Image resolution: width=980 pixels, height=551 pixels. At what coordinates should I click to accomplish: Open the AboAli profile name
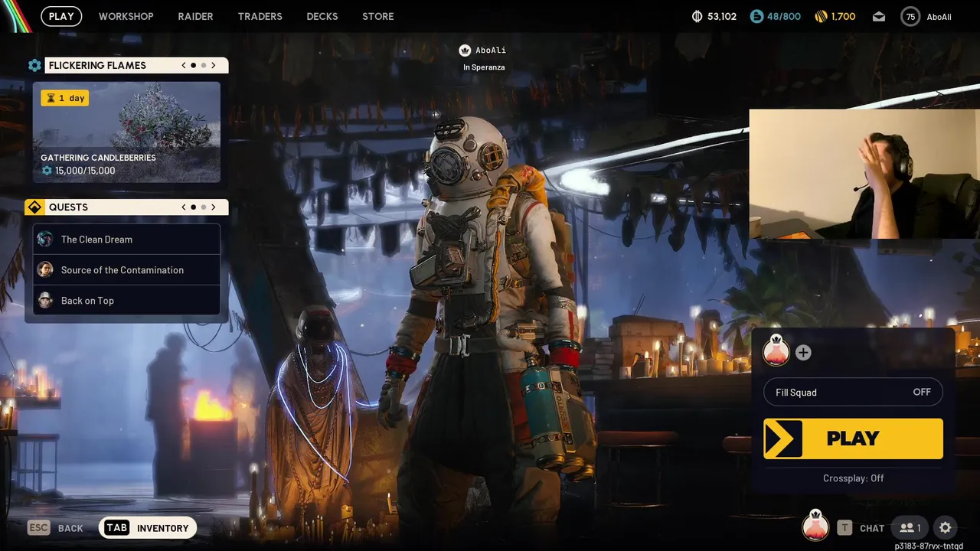[x=939, y=17]
